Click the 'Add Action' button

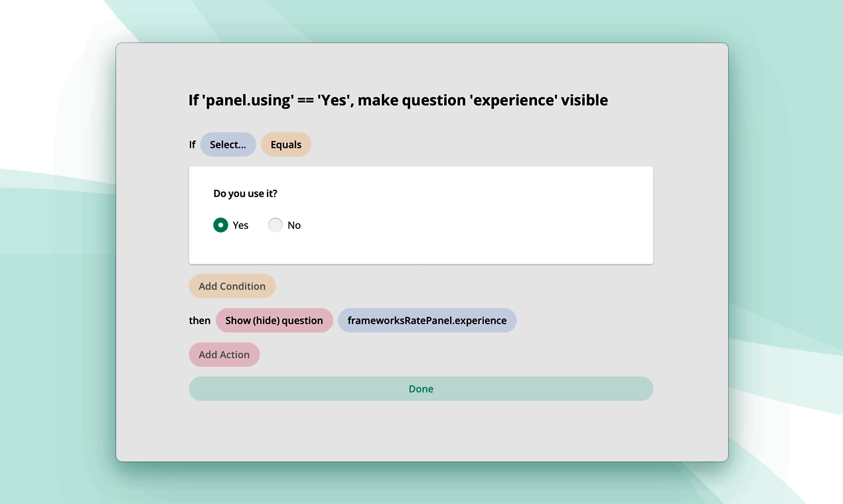point(224,354)
